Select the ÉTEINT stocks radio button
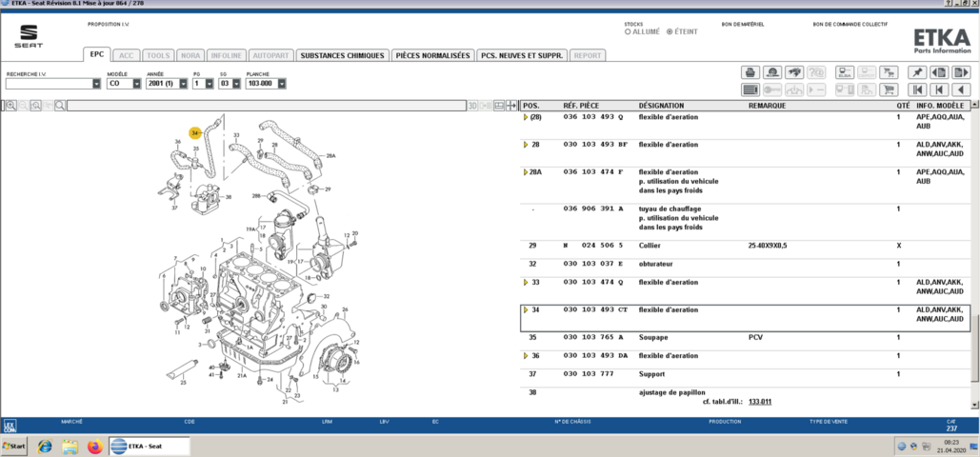980x457 pixels. tap(670, 31)
